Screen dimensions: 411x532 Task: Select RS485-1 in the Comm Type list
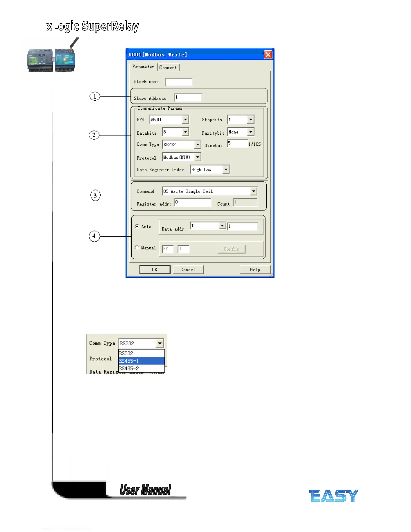click(141, 361)
